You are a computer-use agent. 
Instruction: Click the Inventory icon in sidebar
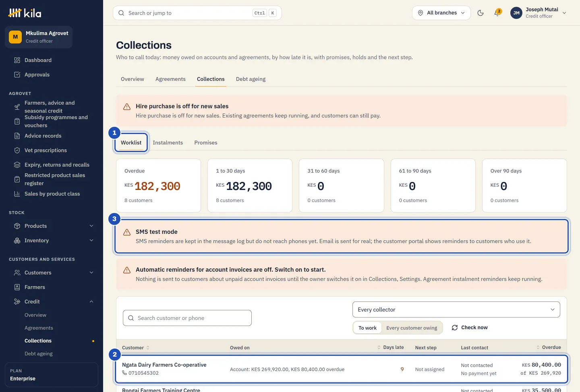coord(17,241)
